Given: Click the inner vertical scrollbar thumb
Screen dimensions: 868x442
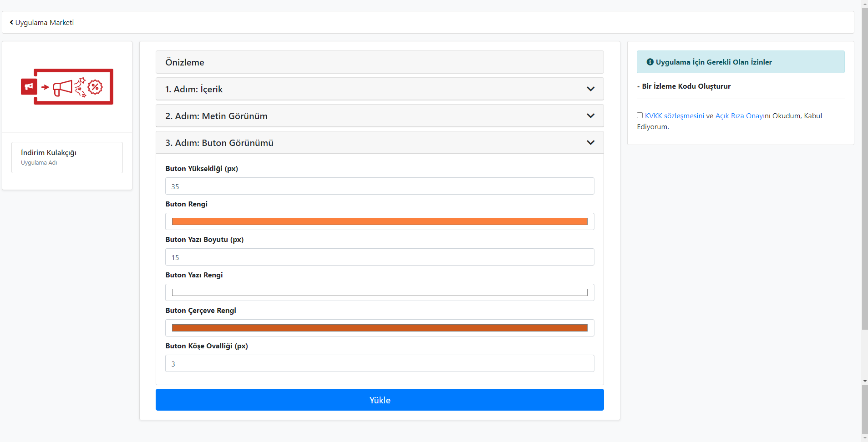Looking at the screenshot, I should [x=864, y=168].
